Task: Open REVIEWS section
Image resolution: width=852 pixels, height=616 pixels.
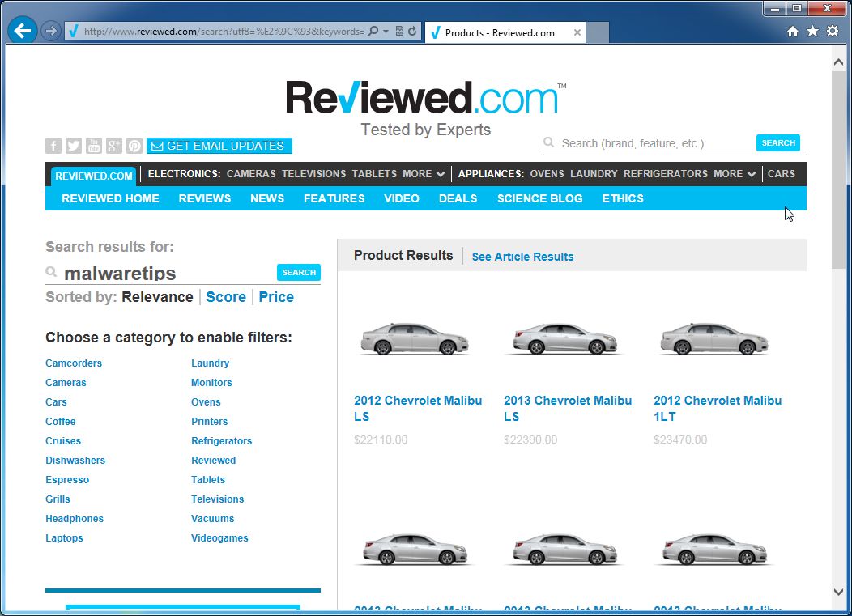Action: [205, 198]
